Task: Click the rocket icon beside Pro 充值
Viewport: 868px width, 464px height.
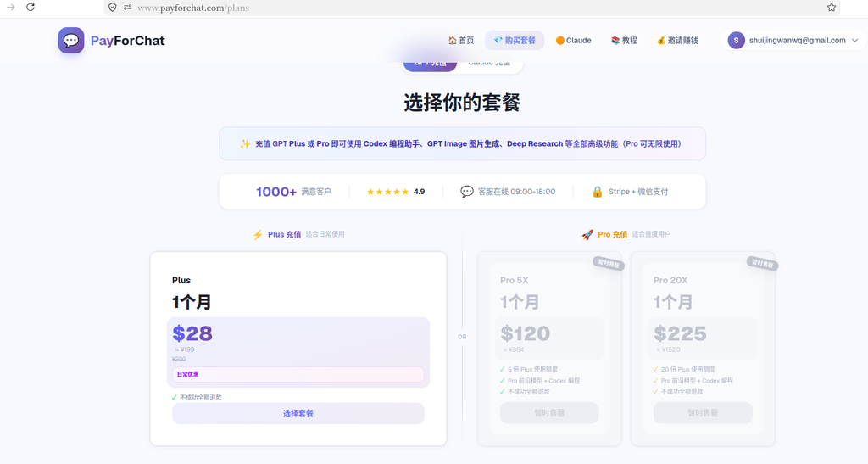Action: pos(587,235)
